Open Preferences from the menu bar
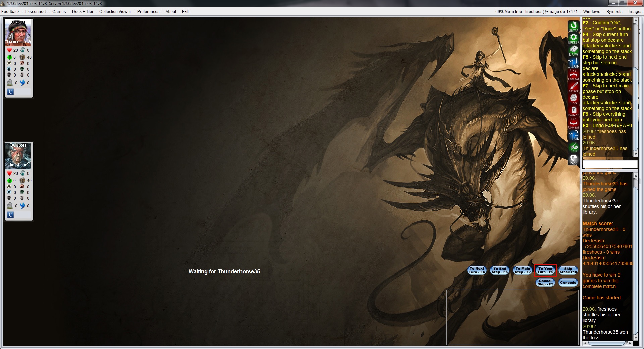The height and width of the screenshot is (349, 644). pos(148,11)
